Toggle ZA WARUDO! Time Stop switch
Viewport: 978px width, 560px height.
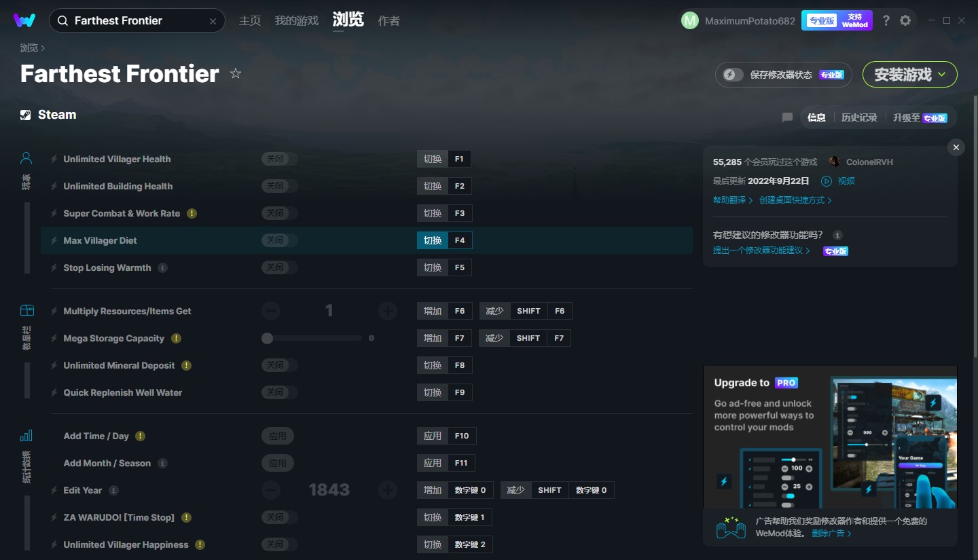coord(279,517)
